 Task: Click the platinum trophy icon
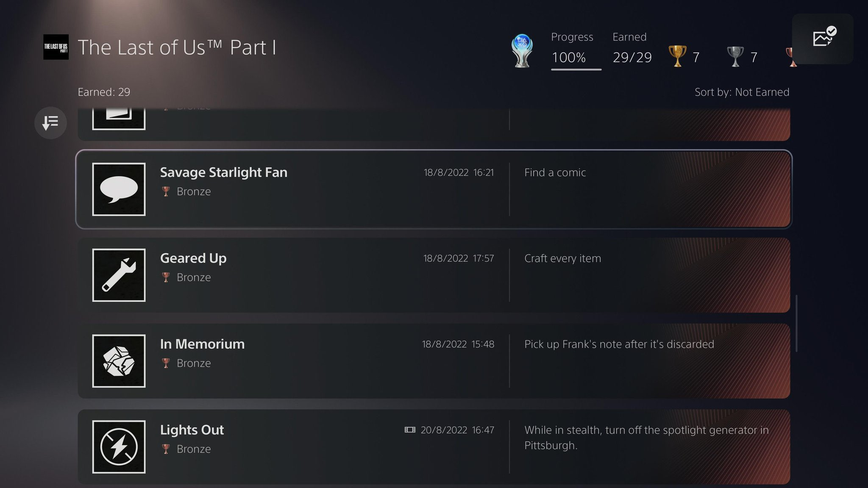pos(522,51)
